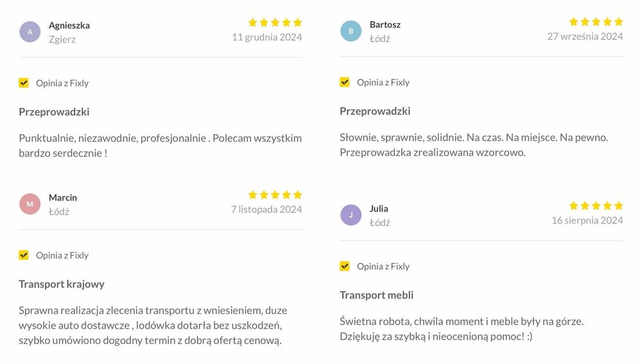Toggle the Opinia z Fixly checkbox under Julia
The width and height of the screenshot is (642, 364).
(345, 266)
